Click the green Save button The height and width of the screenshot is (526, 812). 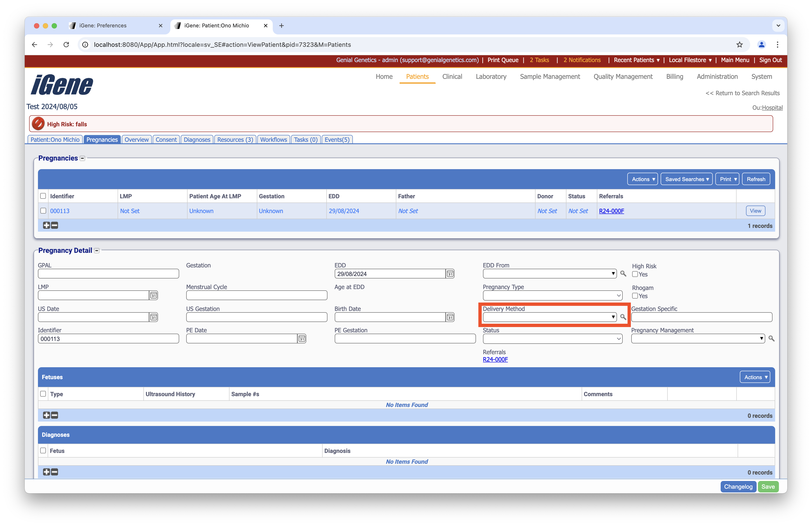coord(768,486)
